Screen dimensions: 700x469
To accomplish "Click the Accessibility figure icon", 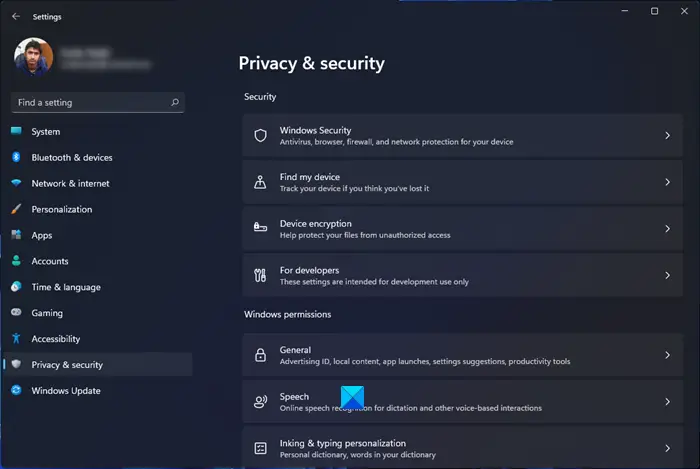I will pos(16,338).
